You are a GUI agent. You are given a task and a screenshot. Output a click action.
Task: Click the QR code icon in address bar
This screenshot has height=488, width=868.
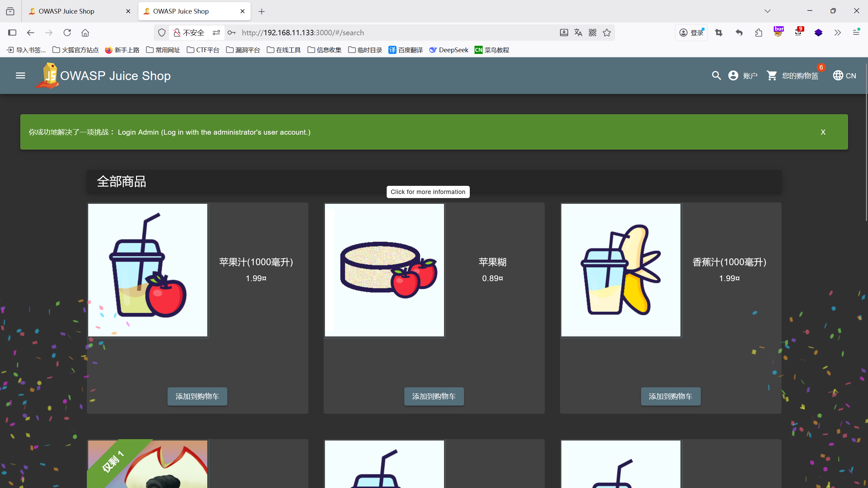tap(592, 33)
